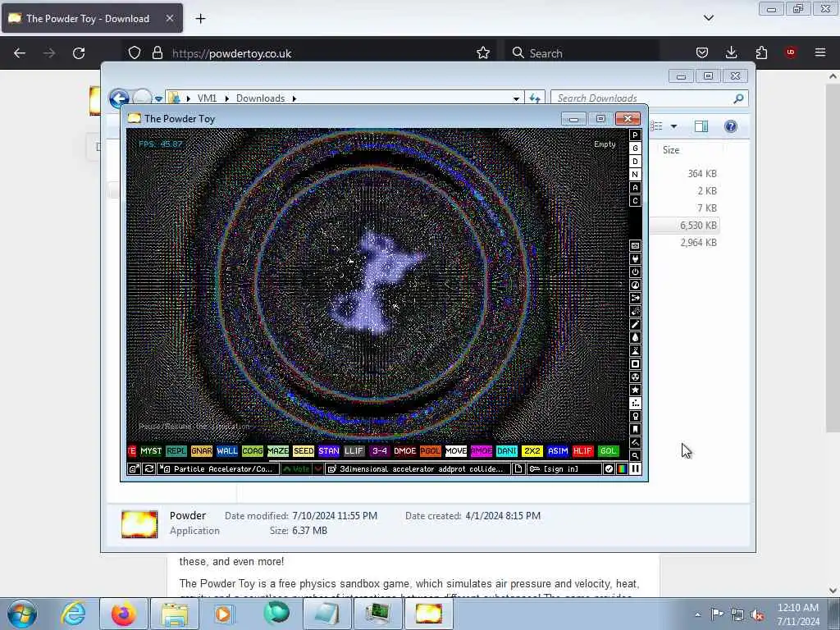The width and height of the screenshot is (840, 630).
Task: Open the Electronics plug category
Action: coord(635,258)
